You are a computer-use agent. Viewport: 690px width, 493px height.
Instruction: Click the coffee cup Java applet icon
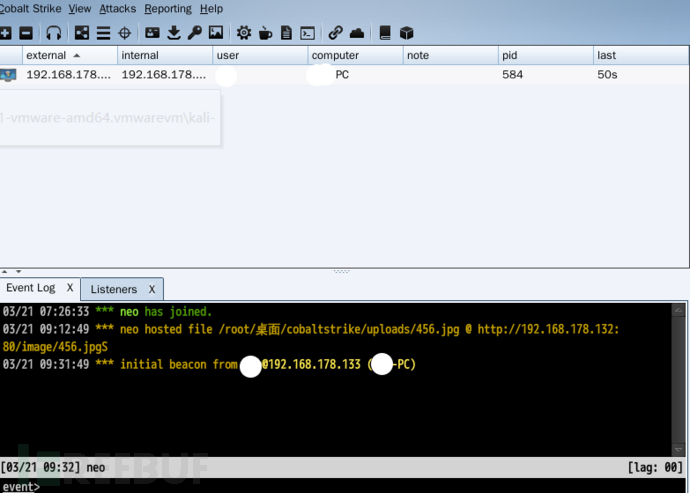(265, 33)
